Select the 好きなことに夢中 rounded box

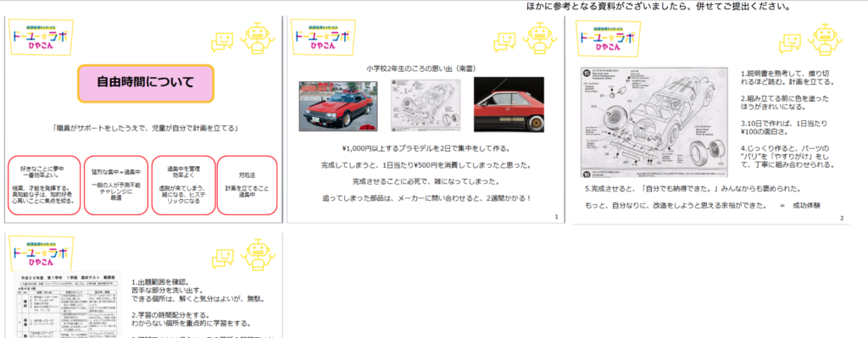point(43,186)
